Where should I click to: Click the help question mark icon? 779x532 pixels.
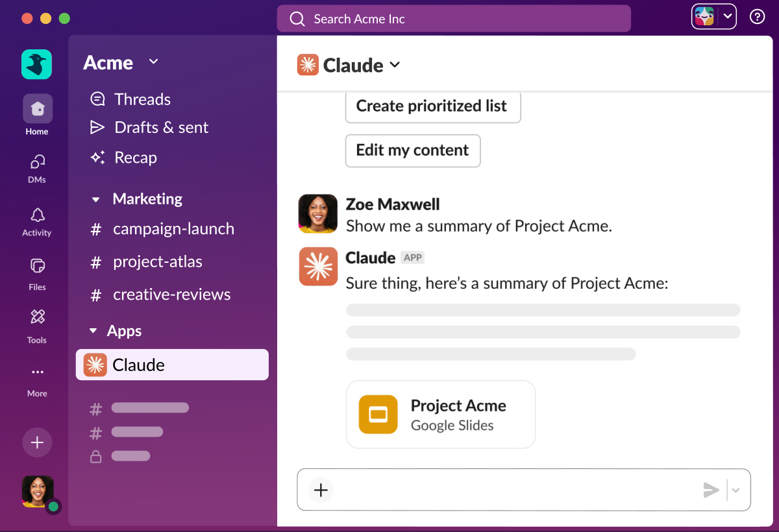click(757, 17)
